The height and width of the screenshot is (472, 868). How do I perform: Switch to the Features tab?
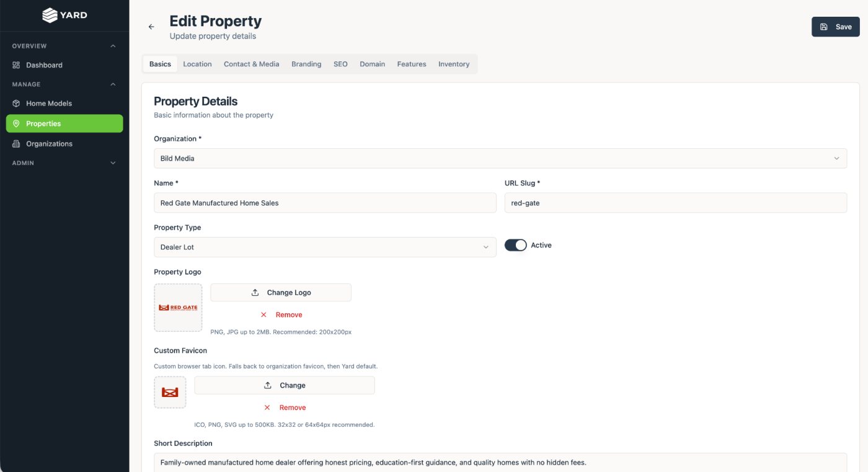coord(412,64)
